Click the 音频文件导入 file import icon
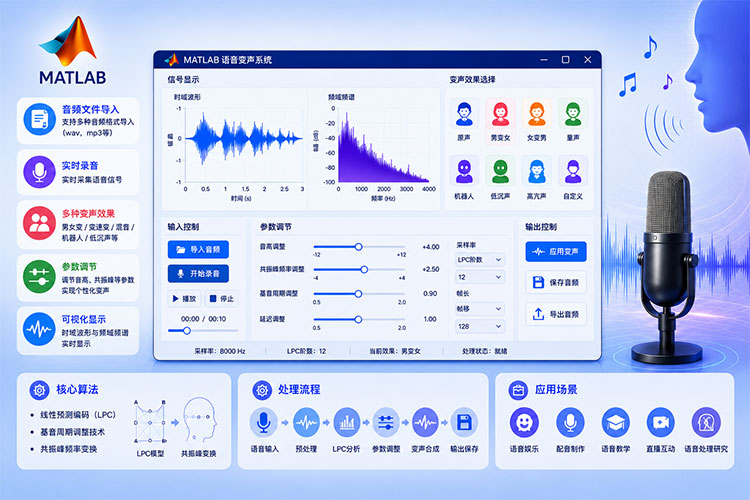Screen dimensions: 750x500 (39, 120)
